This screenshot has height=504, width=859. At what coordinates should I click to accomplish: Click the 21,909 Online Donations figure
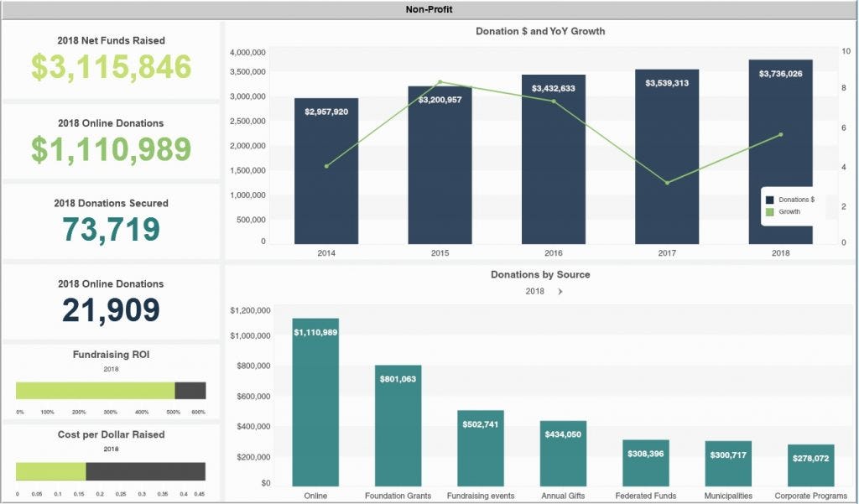(112, 310)
